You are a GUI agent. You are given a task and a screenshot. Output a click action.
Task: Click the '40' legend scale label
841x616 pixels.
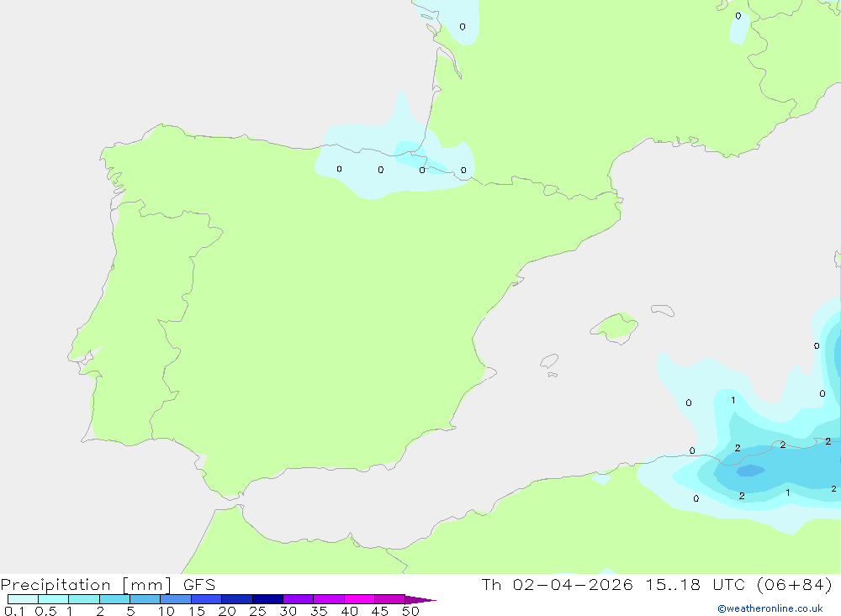coord(349,611)
